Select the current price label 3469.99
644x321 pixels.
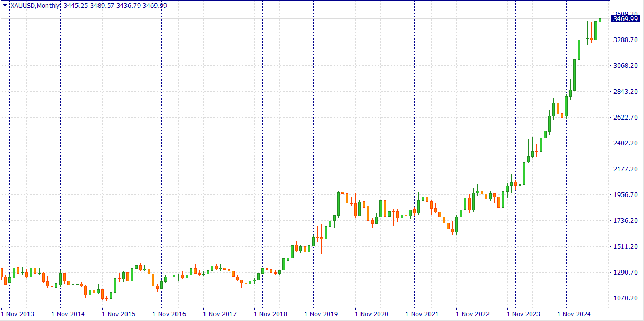(x=626, y=19)
